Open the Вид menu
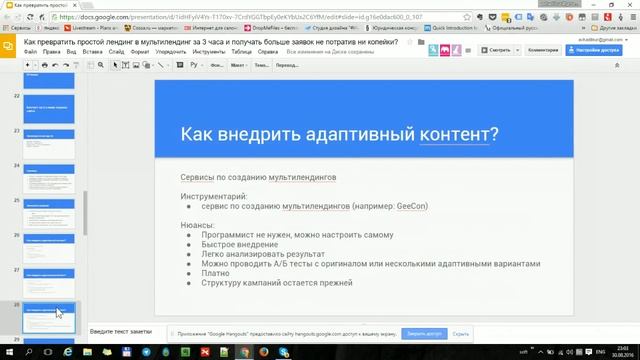The height and width of the screenshot is (360, 640). [71, 52]
